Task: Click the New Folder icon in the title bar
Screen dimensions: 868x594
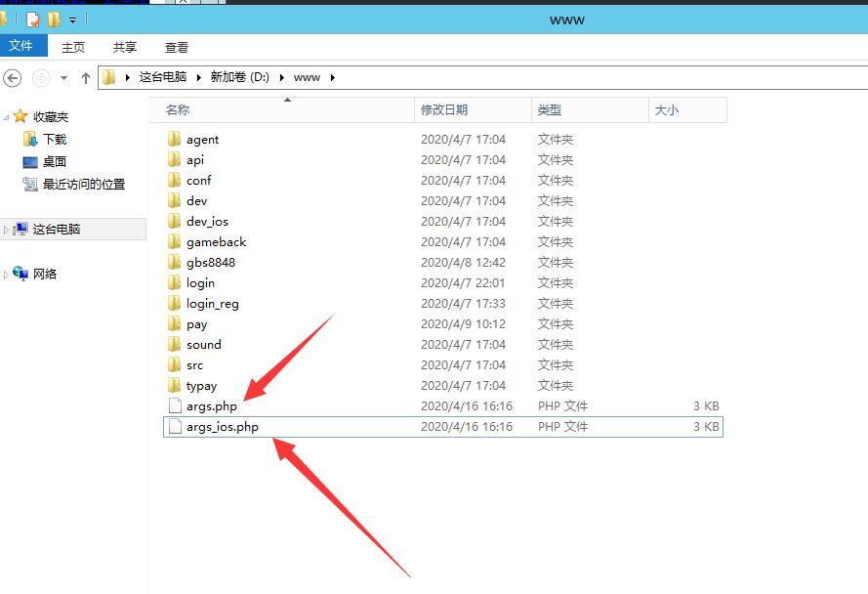Action: (55, 19)
